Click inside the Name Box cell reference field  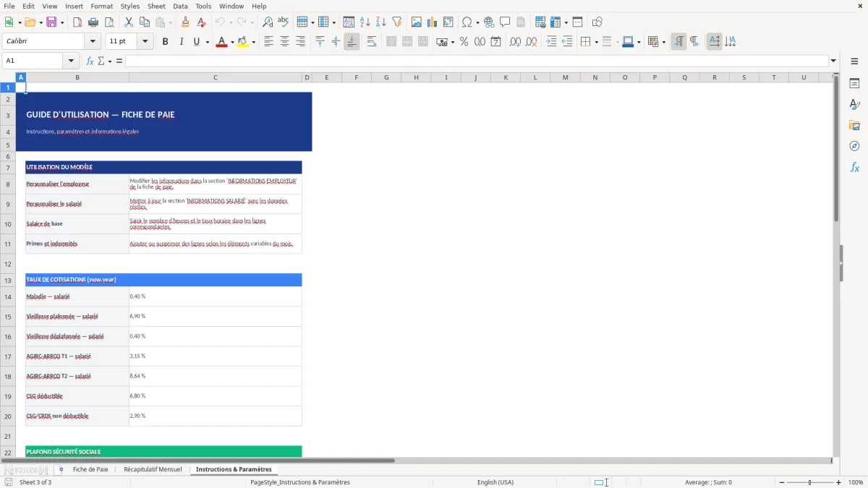(x=34, y=61)
